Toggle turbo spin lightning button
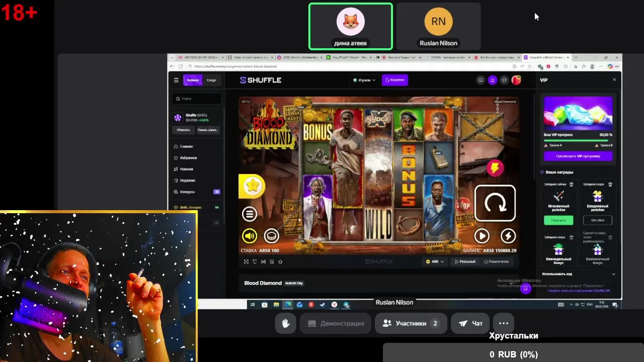644x362 pixels. tap(508, 236)
